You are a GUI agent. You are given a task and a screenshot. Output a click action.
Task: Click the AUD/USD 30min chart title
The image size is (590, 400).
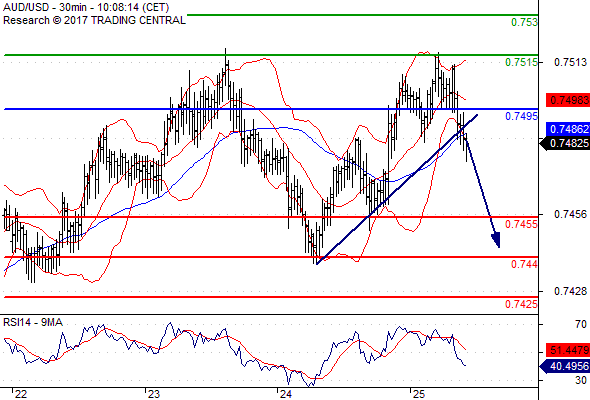coord(86,7)
